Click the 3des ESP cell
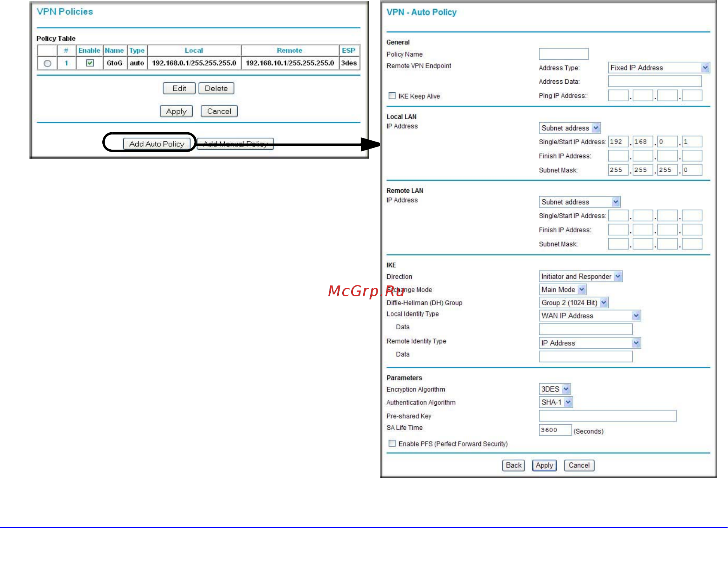The width and height of the screenshot is (728, 581). [349, 63]
